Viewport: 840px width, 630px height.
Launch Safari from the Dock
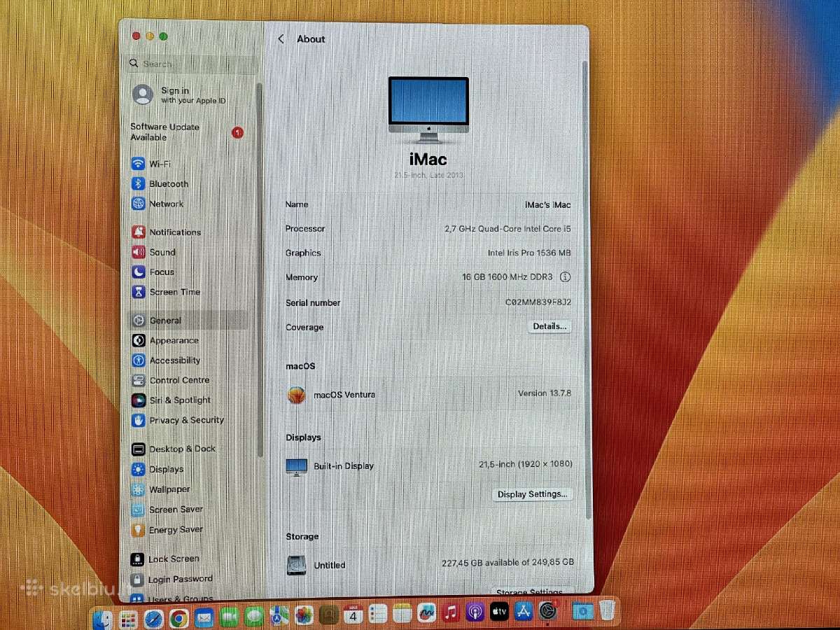[153, 617]
